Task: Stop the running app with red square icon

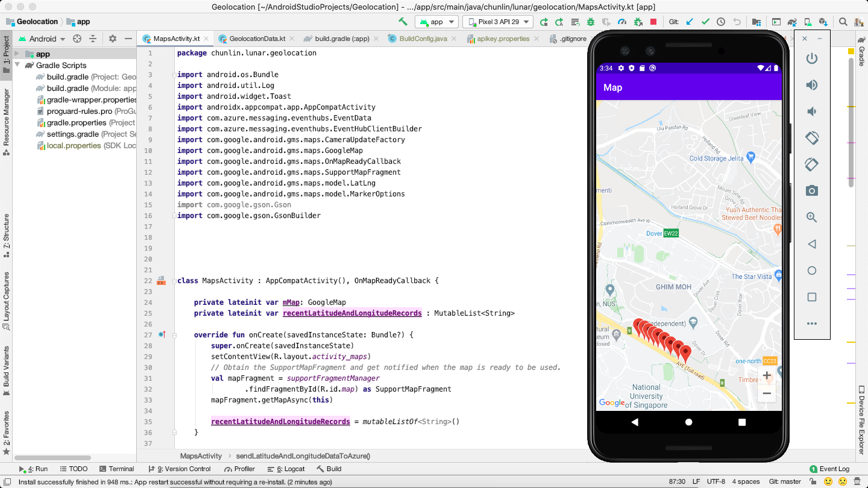Action: (x=653, y=22)
